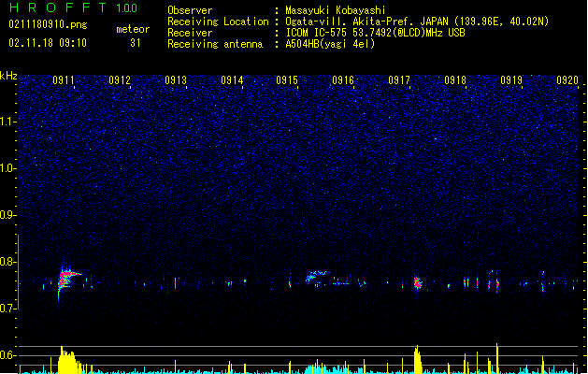The width and height of the screenshot is (588, 374).
Task: Click the kHz axis unit label
Action: pyautogui.click(x=8, y=76)
